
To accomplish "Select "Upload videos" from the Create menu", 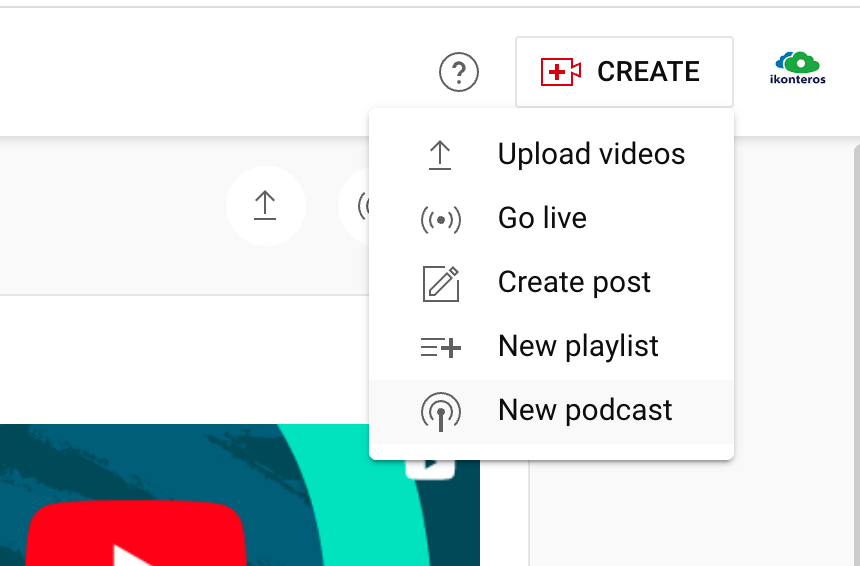I will pyautogui.click(x=591, y=155).
